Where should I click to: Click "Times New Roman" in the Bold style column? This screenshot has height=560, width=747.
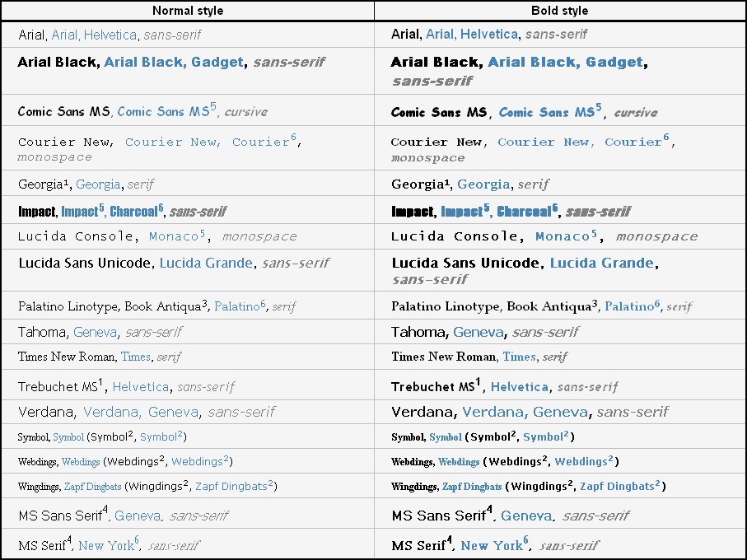coord(444,357)
